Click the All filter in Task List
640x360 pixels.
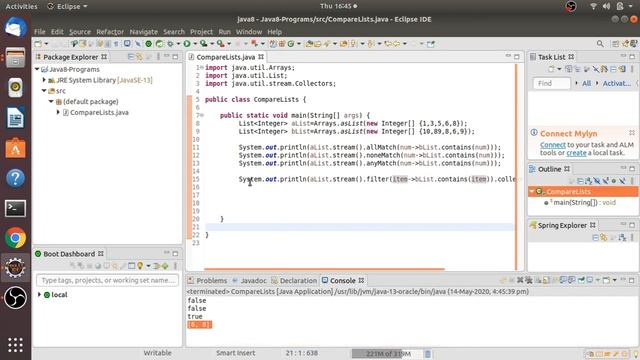586,83
